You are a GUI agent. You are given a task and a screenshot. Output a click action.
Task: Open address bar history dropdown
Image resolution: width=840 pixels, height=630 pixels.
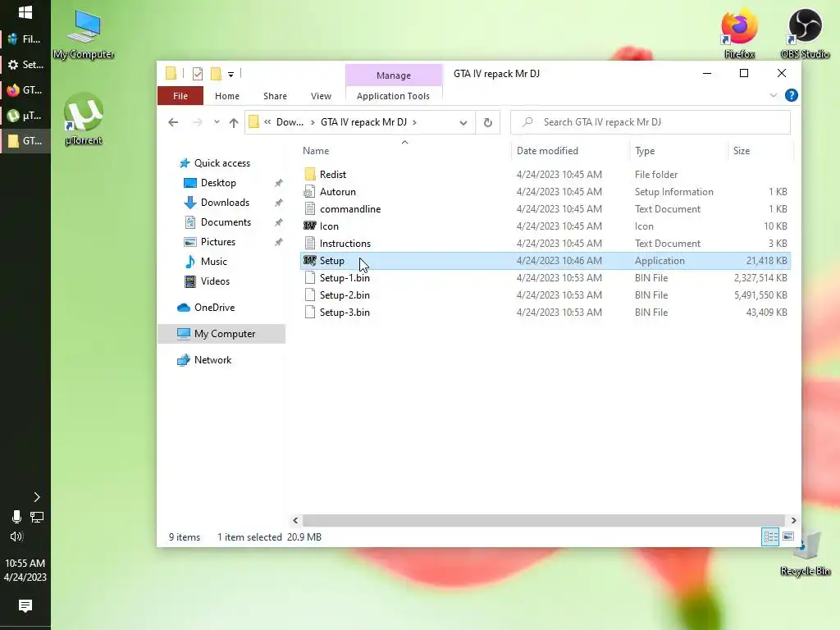point(463,123)
